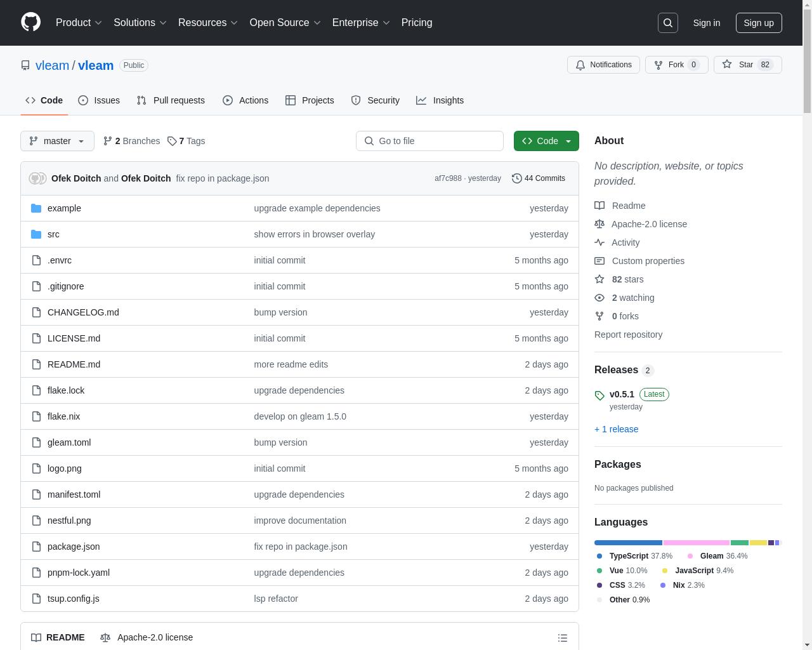Click the file icon next to .envrc

tap(36, 260)
